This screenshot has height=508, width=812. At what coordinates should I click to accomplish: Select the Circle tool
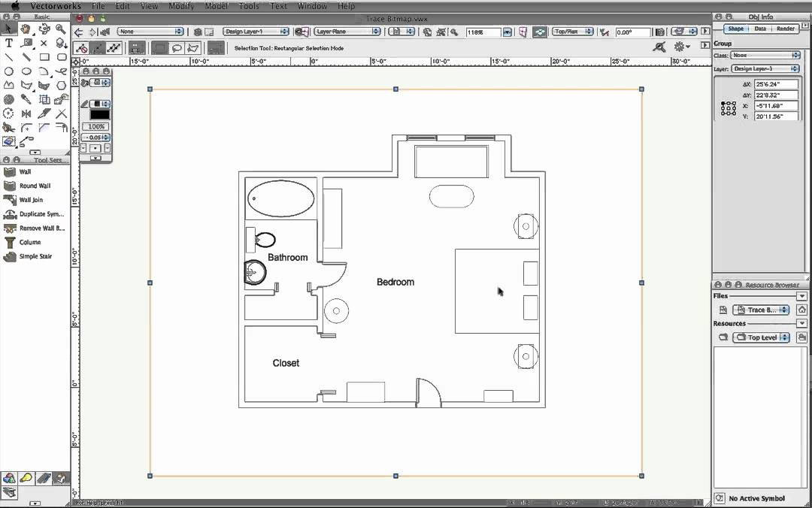click(8, 71)
